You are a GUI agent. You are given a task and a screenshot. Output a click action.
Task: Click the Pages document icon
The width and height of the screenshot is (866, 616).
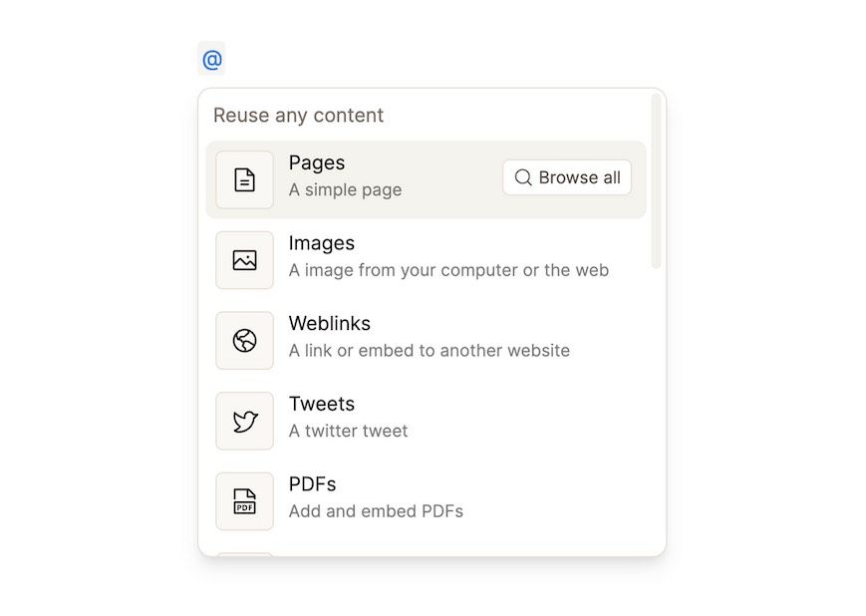[244, 179]
